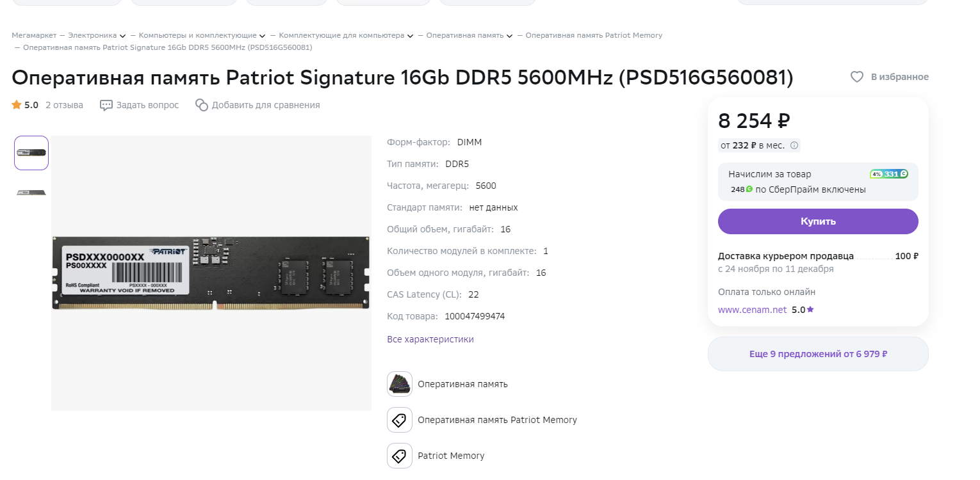Click the installment info circle icon

click(x=794, y=145)
